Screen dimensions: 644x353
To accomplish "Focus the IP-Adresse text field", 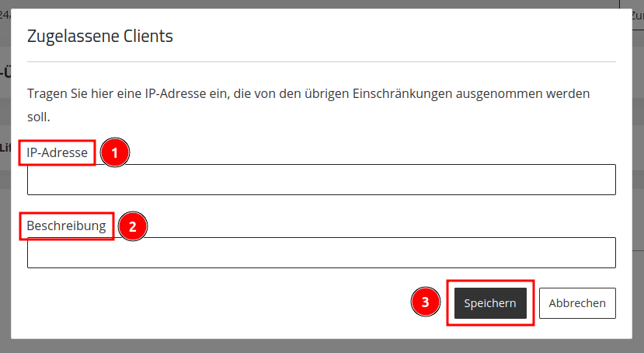I will (321, 180).
